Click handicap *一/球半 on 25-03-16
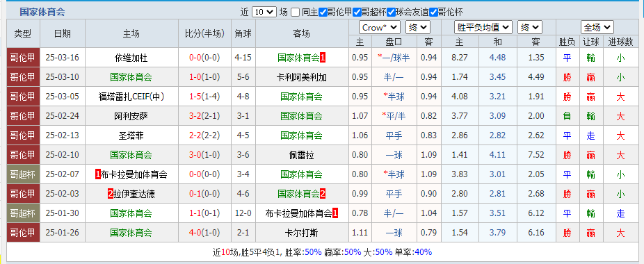The height and width of the screenshot is (264, 644). [394, 58]
